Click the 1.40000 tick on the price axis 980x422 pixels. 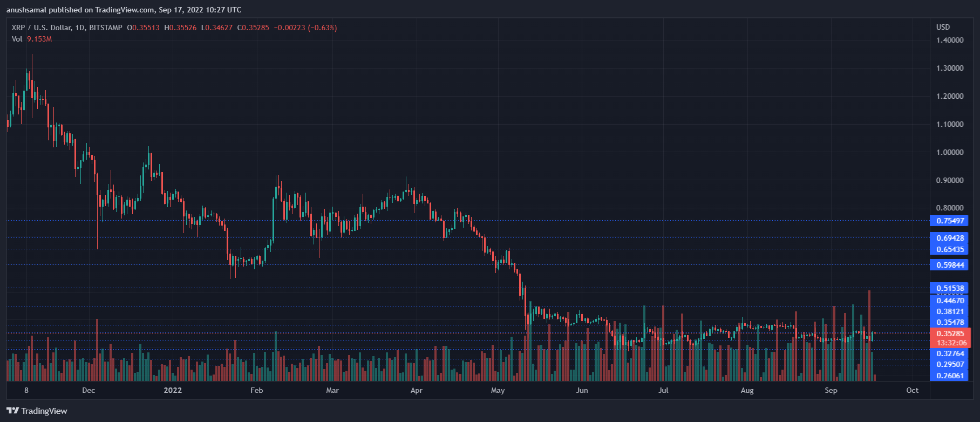click(x=950, y=40)
